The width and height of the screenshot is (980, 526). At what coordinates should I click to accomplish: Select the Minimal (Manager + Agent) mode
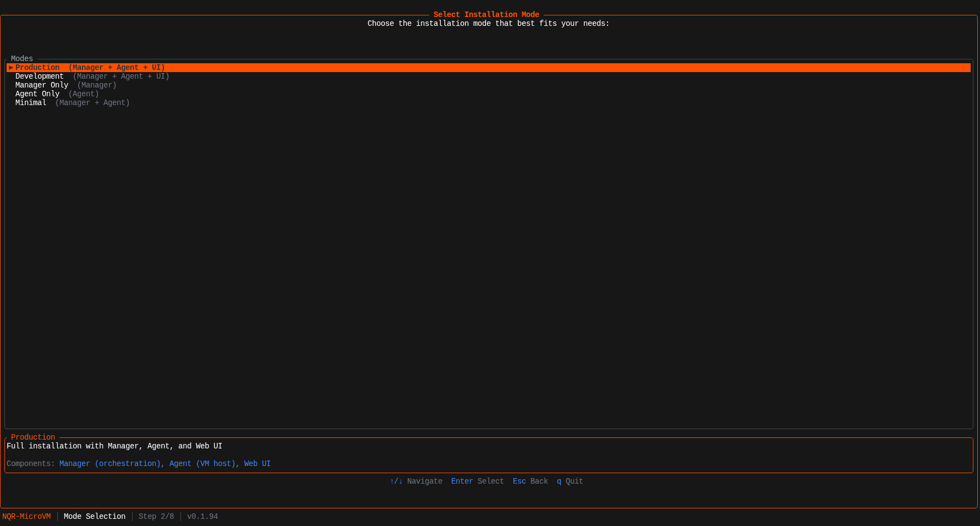(x=31, y=102)
